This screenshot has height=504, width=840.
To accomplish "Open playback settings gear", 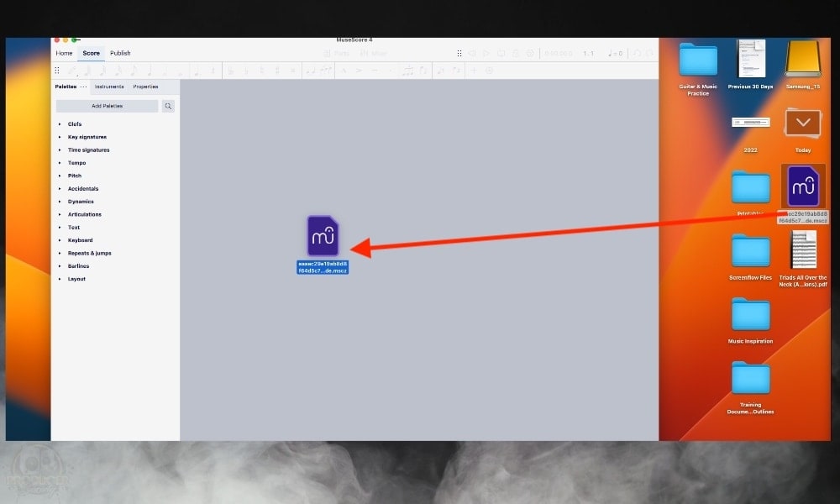I will tap(530, 54).
